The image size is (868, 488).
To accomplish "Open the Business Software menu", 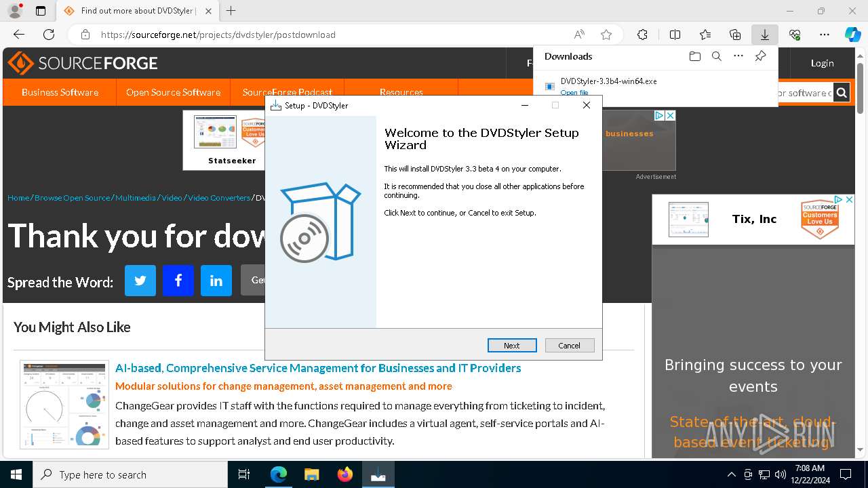I will 60,92.
